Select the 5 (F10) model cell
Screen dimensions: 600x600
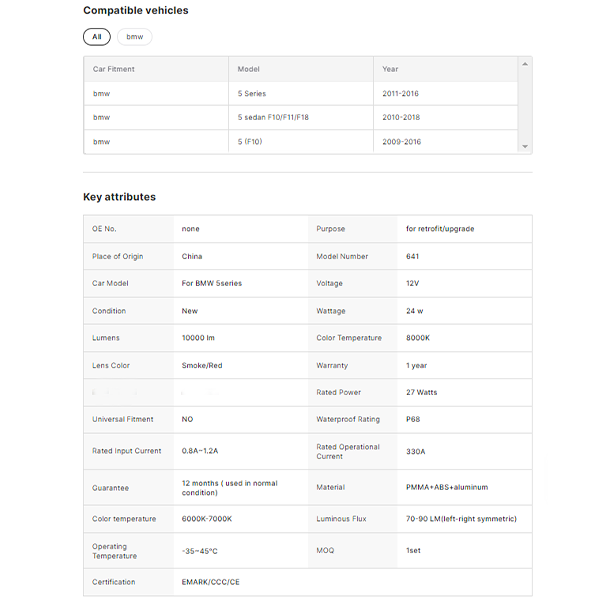tap(251, 142)
